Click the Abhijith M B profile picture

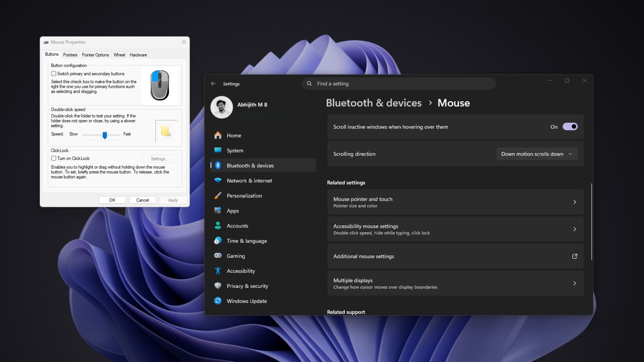(x=221, y=107)
